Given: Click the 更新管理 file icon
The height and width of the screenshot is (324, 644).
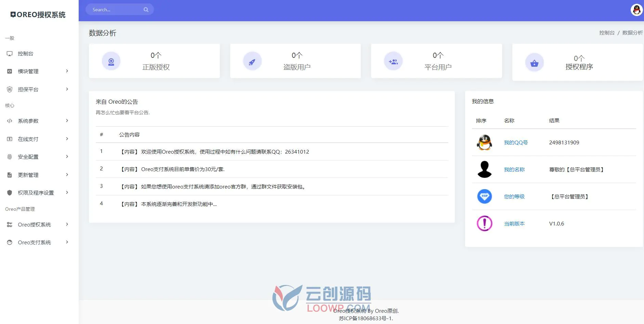Looking at the screenshot, I should [10, 175].
